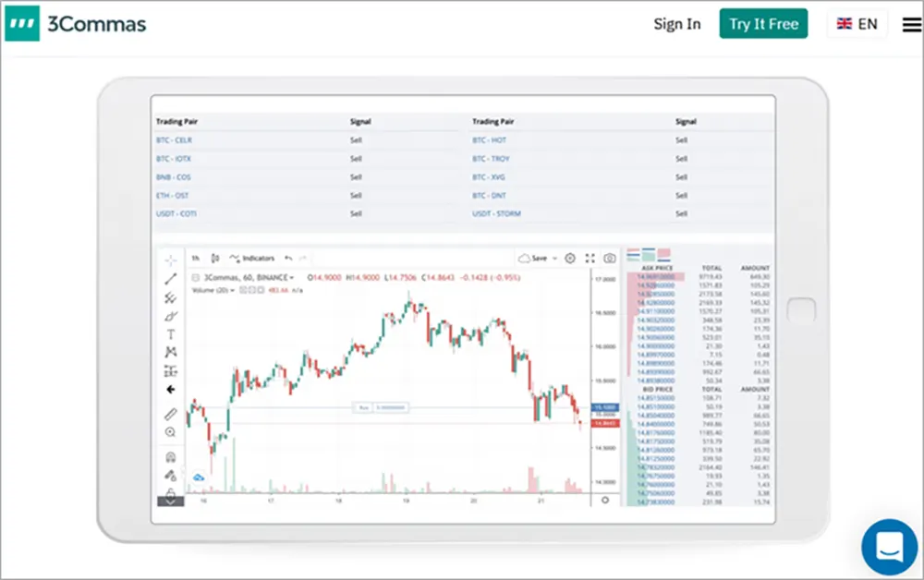This screenshot has height=580, width=924.
Task: Click the redo arrow on chart toolbar
Action: (303, 259)
